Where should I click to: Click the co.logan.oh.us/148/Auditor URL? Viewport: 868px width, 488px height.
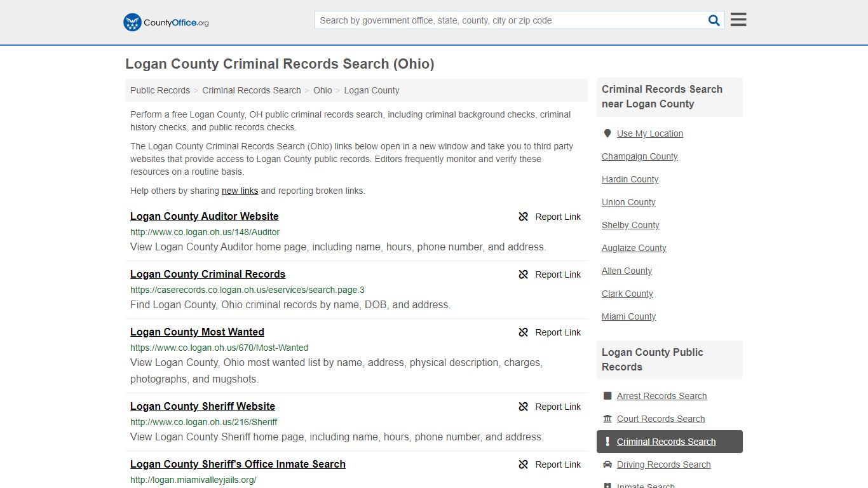205,232
